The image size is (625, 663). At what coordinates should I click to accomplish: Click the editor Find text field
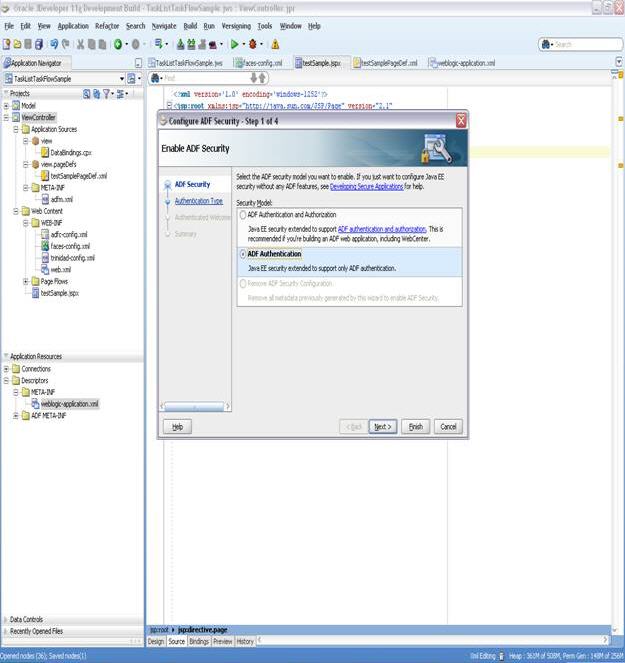click(206, 78)
